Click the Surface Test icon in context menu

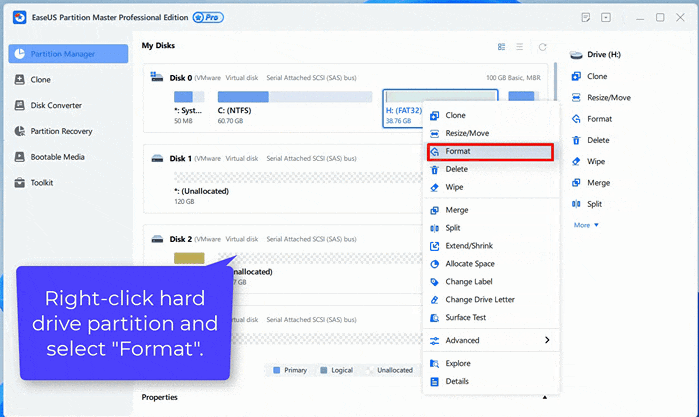434,318
